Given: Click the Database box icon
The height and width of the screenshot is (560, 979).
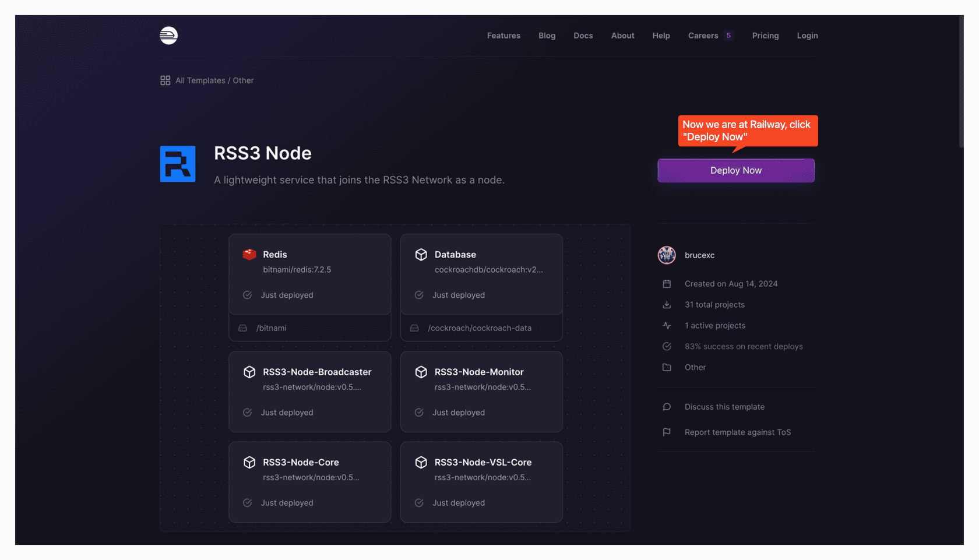Looking at the screenshot, I should click(x=421, y=255).
